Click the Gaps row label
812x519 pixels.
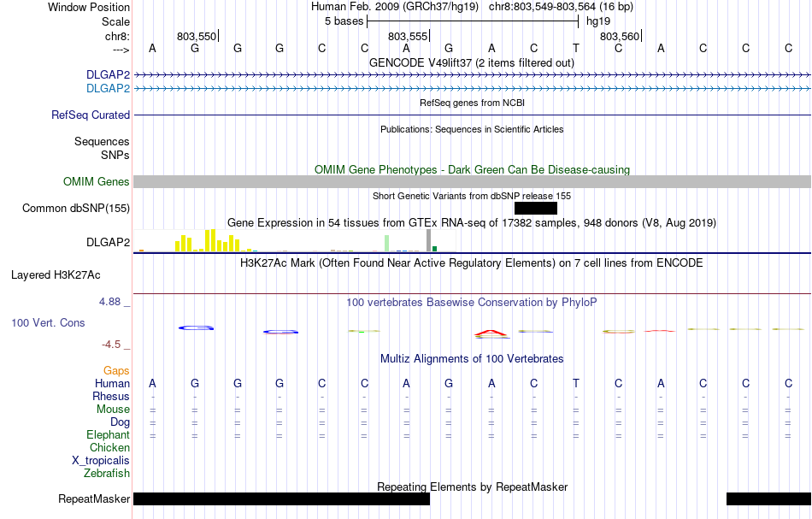tap(116, 370)
